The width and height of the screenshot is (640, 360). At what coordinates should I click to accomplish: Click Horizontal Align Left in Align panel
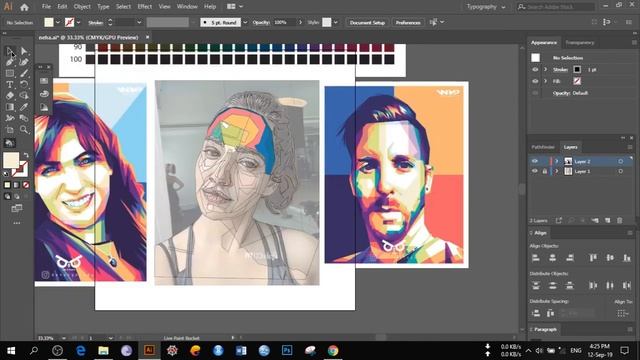pos(536,258)
